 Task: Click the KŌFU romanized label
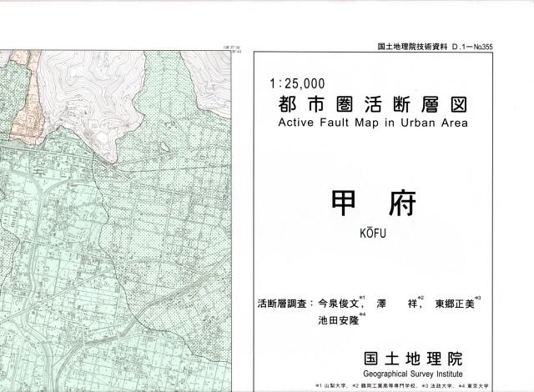pos(373,233)
